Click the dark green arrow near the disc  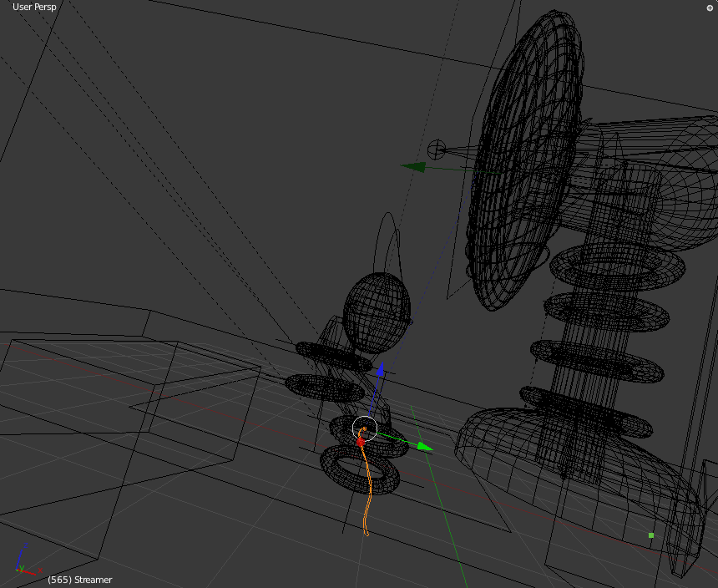click(413, 167)
